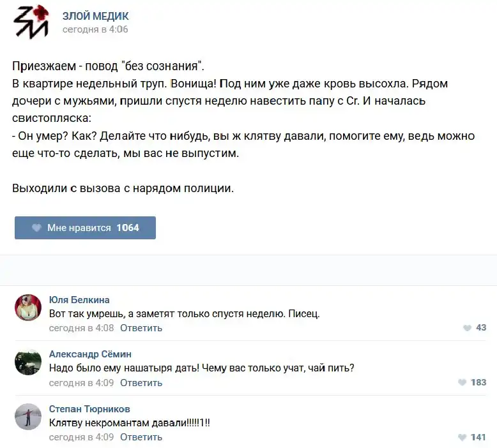The image size is (497, 448).
Task: Reply to Александр Сёмин's comment
Action: (x=141, y=383)
